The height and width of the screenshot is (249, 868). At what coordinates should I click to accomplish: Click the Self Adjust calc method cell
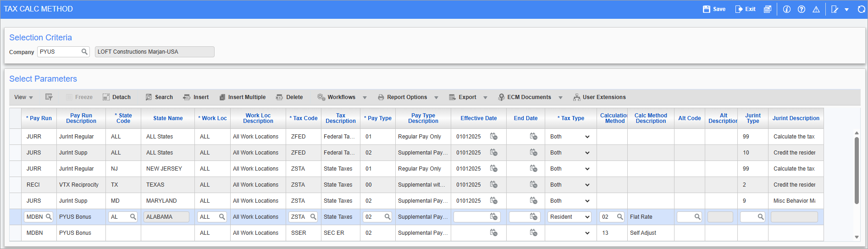point(651,233)
